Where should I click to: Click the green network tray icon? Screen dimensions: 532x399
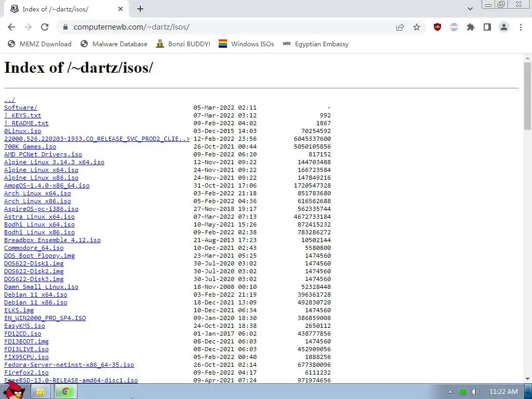point(463,392)
